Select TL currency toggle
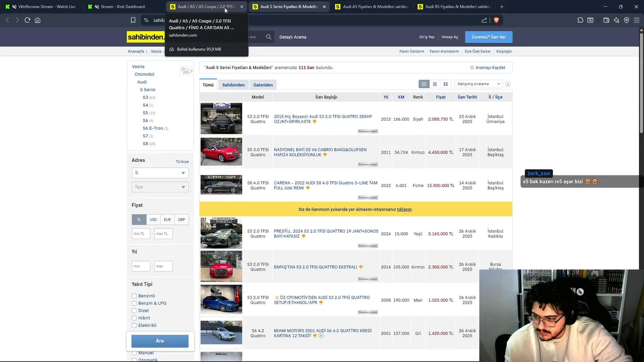This screenshot has height=362, width=644. pos(139,220)
